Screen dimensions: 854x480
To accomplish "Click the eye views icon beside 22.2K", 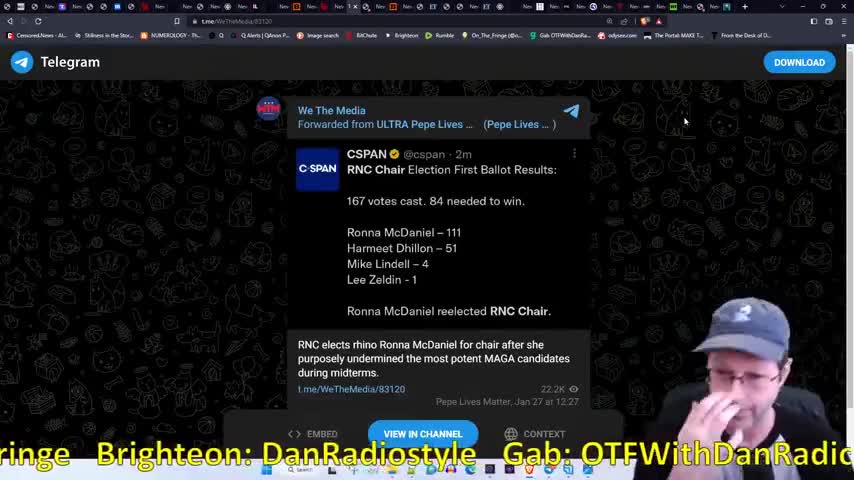I will pyautogui.click(x=574, y=390).
